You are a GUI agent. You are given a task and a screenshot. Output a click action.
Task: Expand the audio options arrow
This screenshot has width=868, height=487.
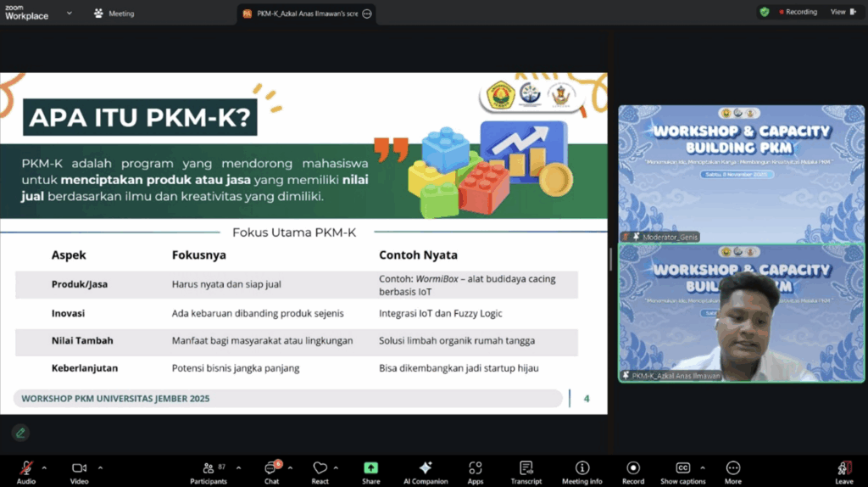point(44,467)
